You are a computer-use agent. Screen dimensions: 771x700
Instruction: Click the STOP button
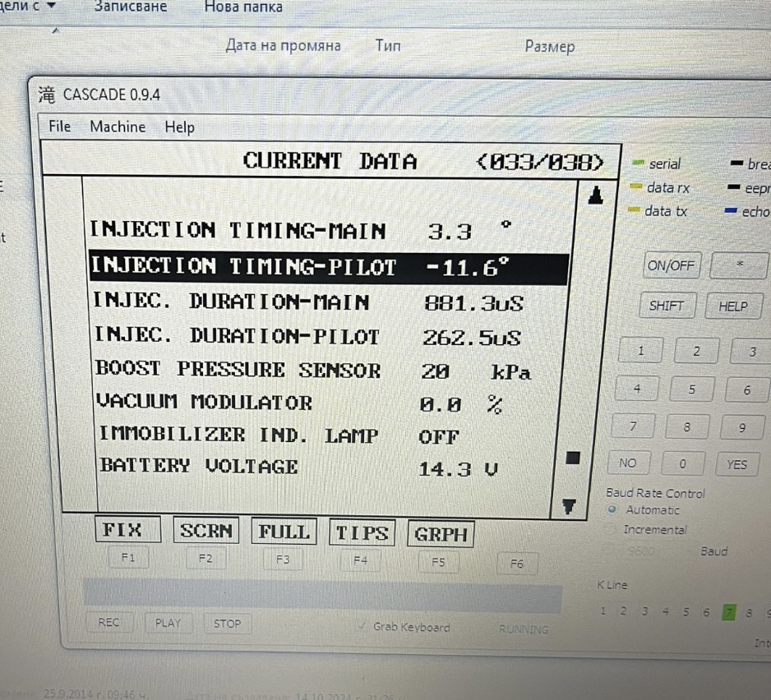coord(228,624)
